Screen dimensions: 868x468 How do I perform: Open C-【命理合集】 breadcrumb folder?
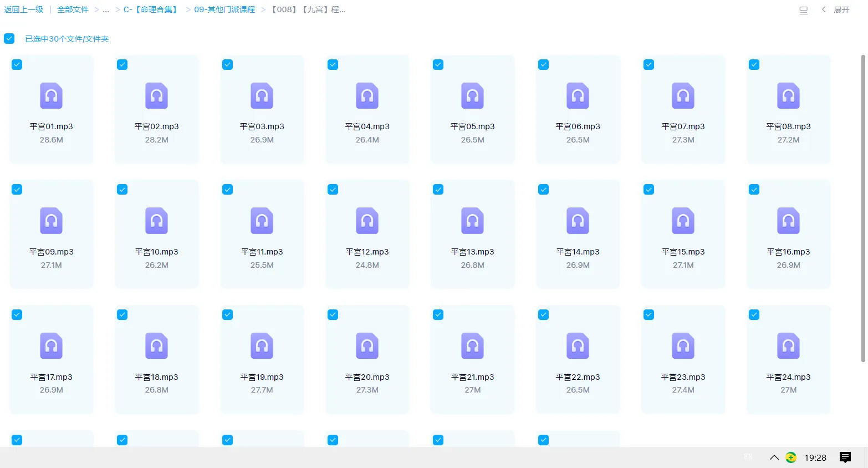coord(151,9)
